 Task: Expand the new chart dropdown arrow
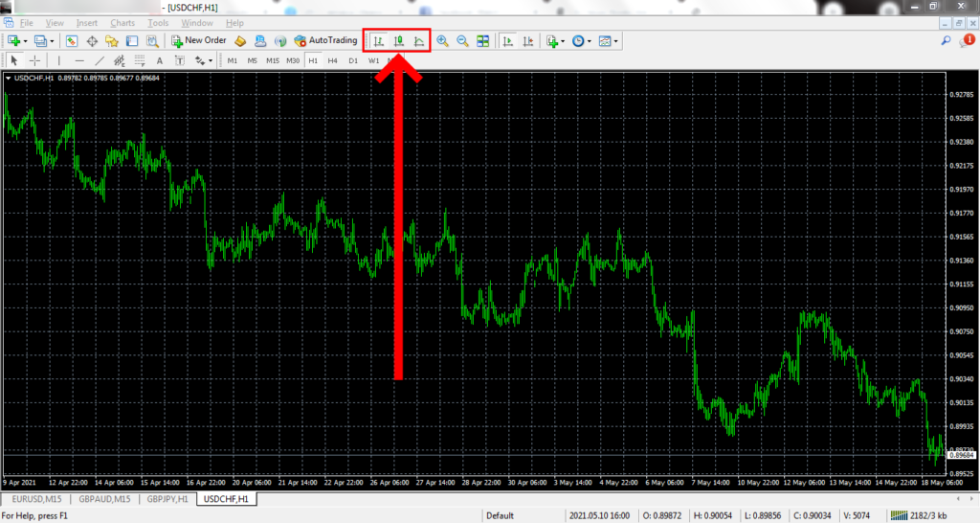coord(25,41)
